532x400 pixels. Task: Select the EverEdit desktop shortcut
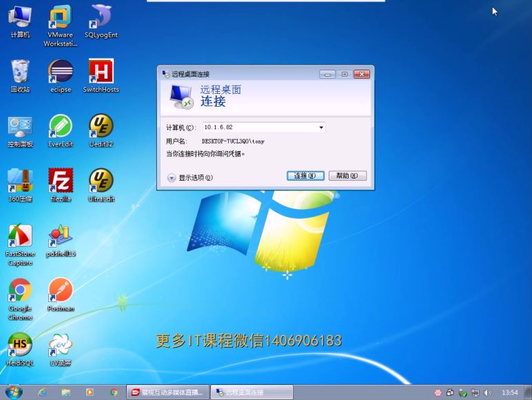(x=61, y=131)
